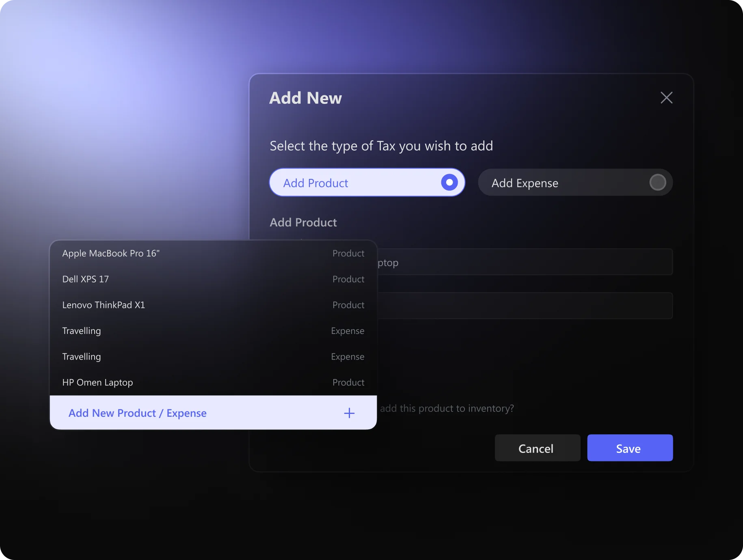Select the Add Product radio button
Image resolution: width=743 pixels, height=560 pixels.
pyautogui.click(x=449, y=183)
